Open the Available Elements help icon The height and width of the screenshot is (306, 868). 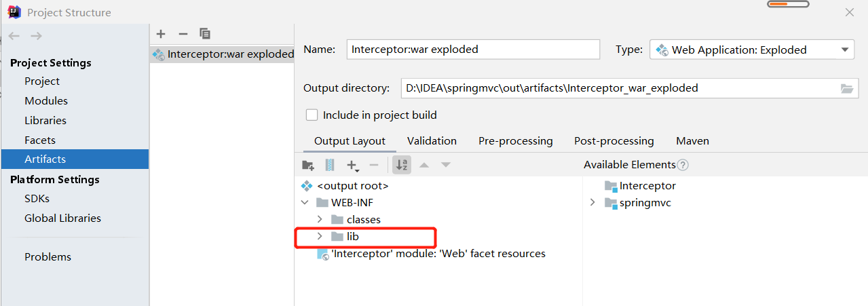683,165
